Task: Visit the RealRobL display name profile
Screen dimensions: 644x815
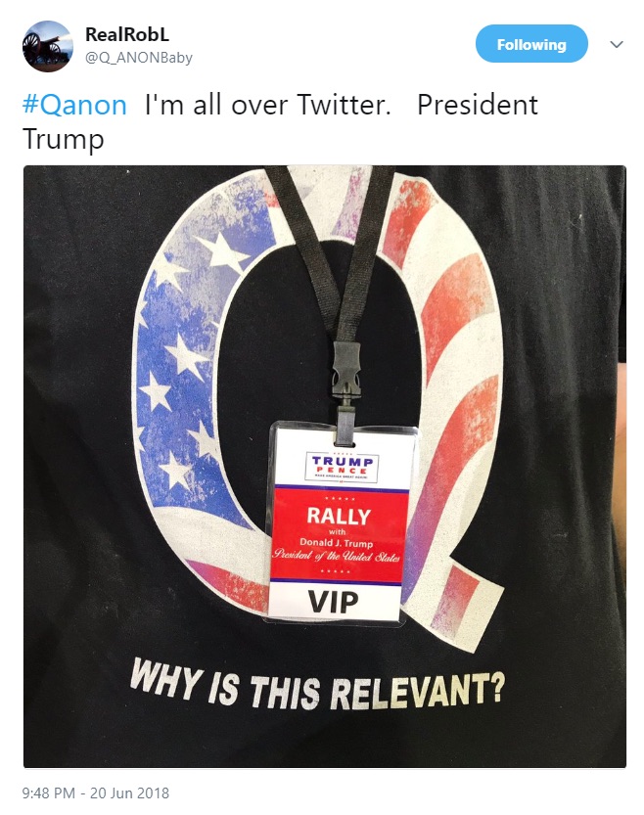Action: click(127, 34)
